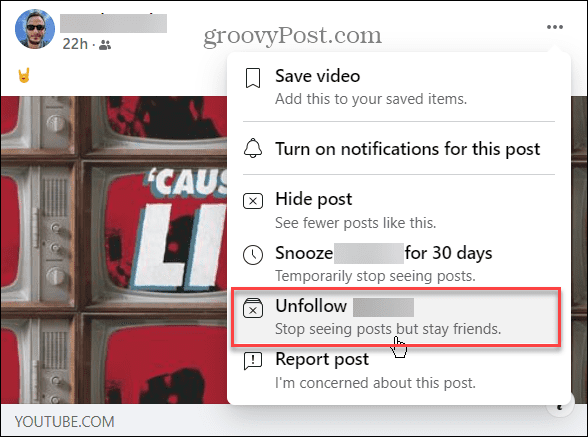Click the YOUTUBE.COM source link

pos(64,422)
